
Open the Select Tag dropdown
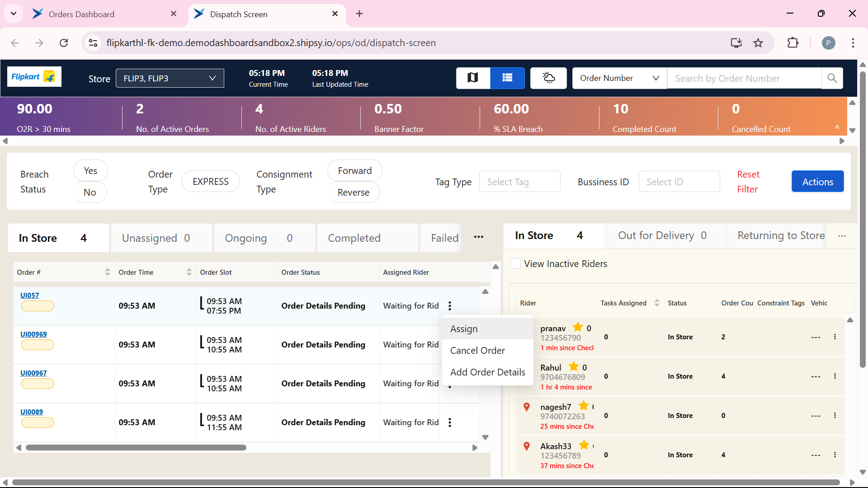point(520,182)
